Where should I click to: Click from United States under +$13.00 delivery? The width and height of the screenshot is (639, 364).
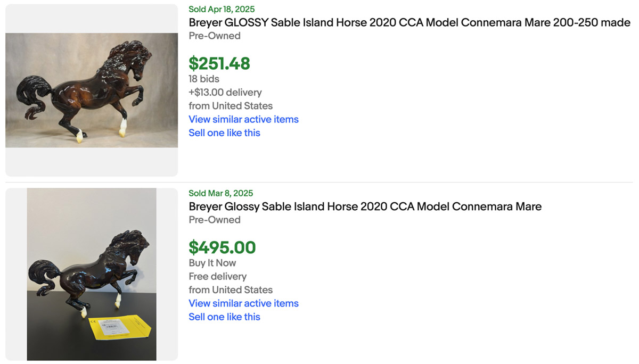click(230, 106)
